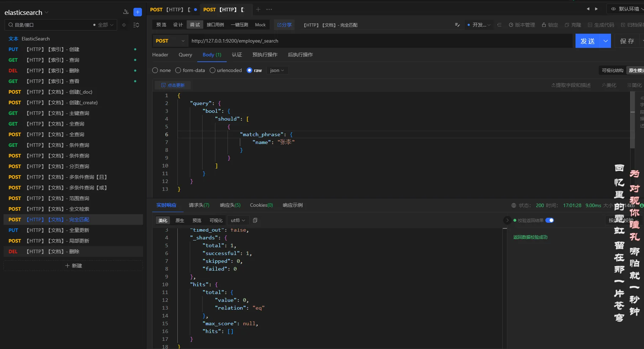
Task: Open a new request tab with plus
Action: [258, 10]
